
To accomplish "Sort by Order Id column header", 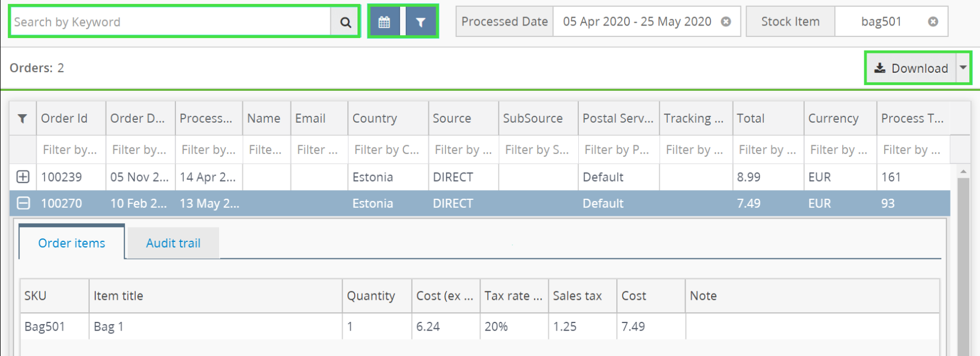I will [71, 118].
